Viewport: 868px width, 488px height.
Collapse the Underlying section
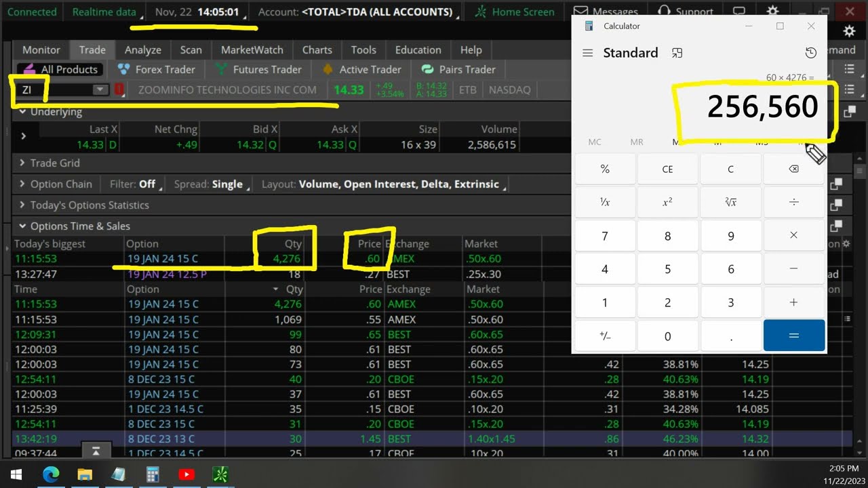click(x=22, y=112)
